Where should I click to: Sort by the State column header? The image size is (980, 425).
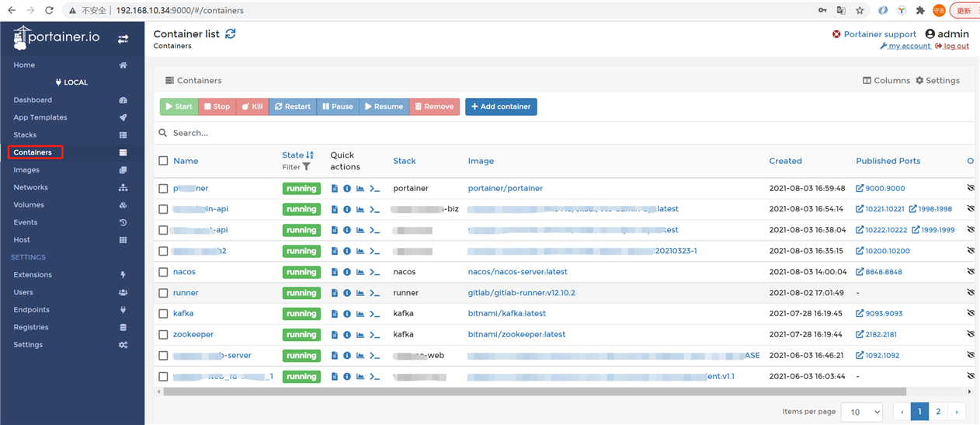click(297, 155)
